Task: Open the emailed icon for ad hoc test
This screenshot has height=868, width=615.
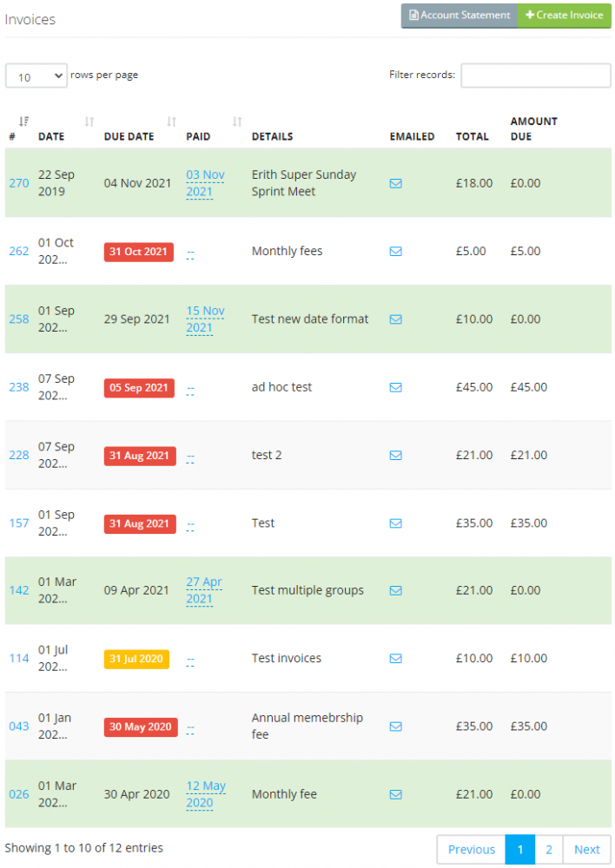Action: (x=395, y=387)
